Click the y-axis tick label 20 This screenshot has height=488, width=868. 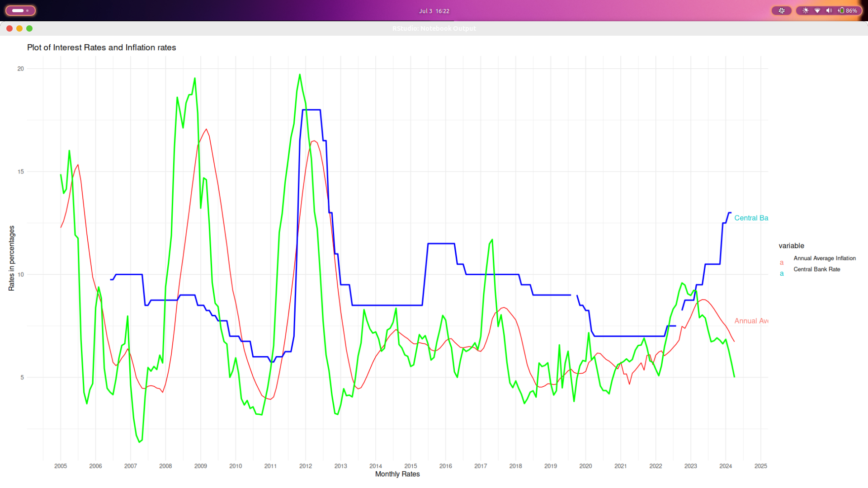pos(20,69)
